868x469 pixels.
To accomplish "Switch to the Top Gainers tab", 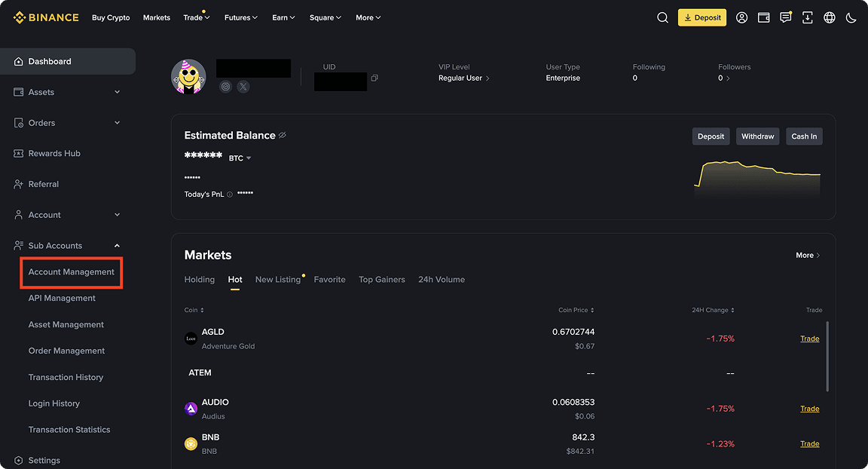I will pos(381,279).
